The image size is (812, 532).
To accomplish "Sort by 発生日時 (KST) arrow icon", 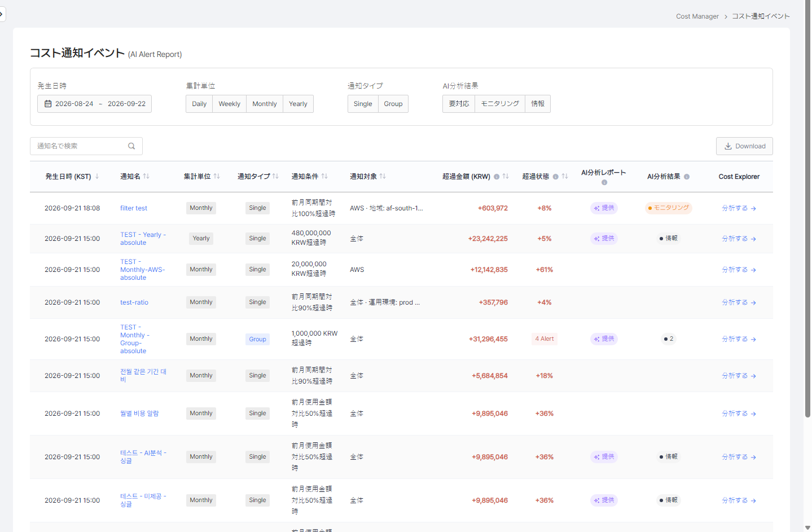I will [97, 177].
